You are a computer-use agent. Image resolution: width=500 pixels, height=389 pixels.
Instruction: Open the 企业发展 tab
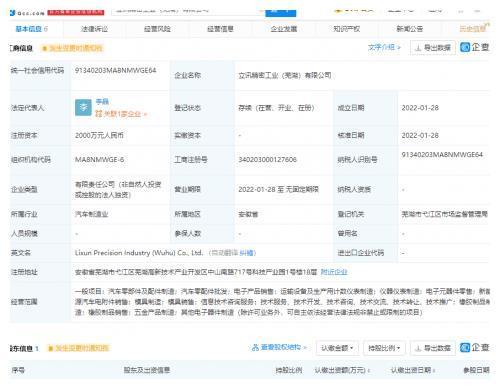click(x=284, y=29)
